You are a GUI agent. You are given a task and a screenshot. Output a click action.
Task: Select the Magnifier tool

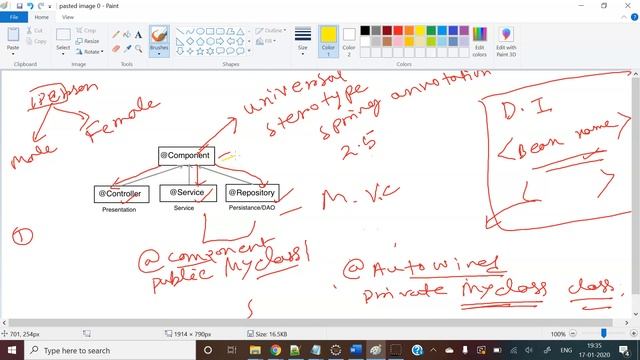click(138, 49)
